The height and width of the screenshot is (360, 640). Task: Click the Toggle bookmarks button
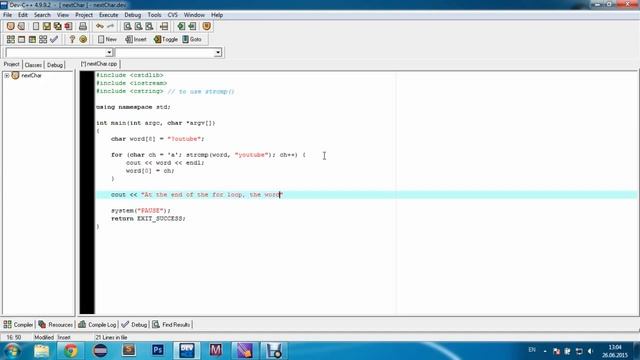(166, 39)
